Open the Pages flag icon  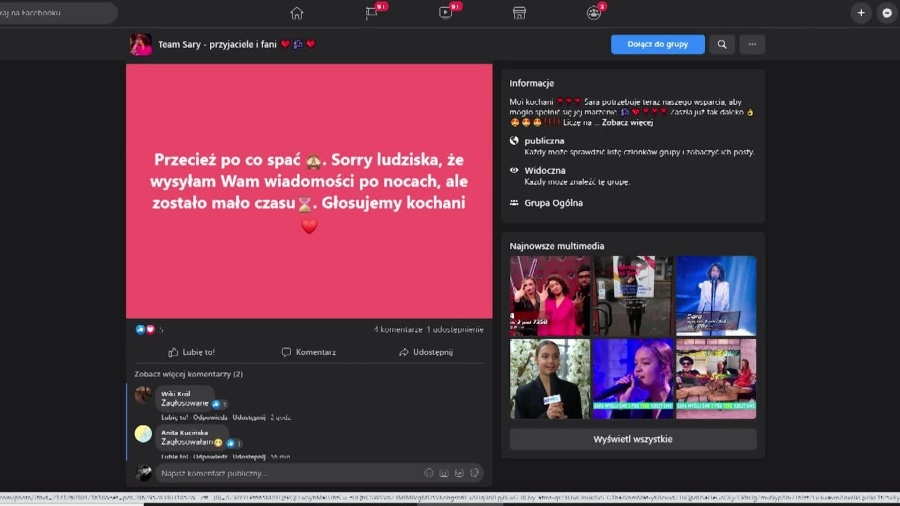[x=371, y=13]
